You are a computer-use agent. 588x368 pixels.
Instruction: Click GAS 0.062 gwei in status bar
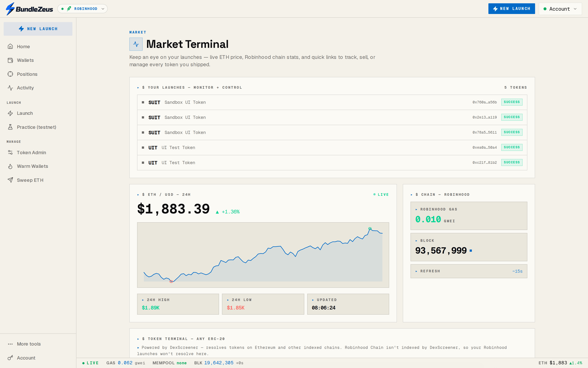click(x=126, y=363)
